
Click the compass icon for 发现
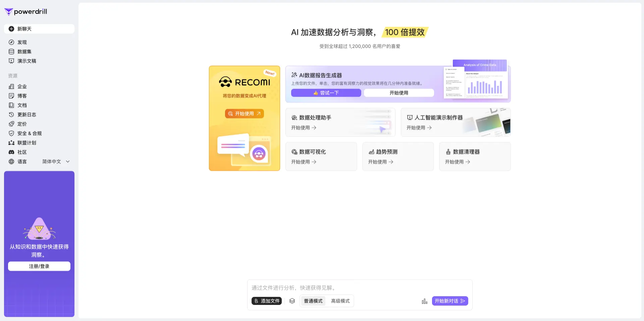pyautogui.click(x=11, y=42)
